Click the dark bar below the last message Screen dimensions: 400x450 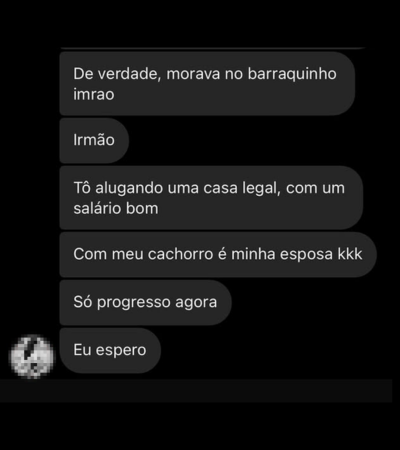click(x=196, y=391)
